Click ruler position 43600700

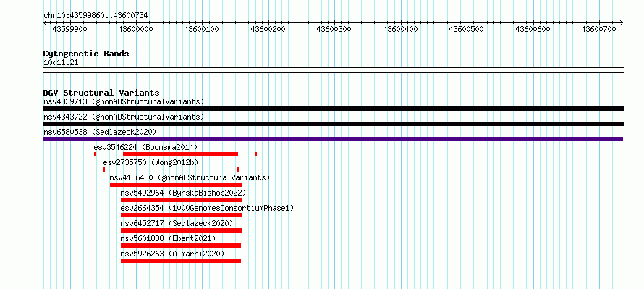[x=599, y=29]
